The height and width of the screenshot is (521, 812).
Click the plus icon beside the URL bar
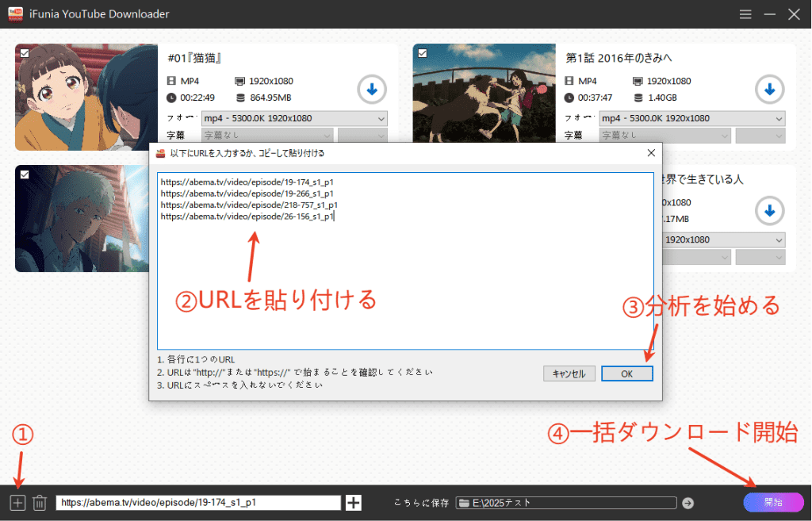click(352, 502)
